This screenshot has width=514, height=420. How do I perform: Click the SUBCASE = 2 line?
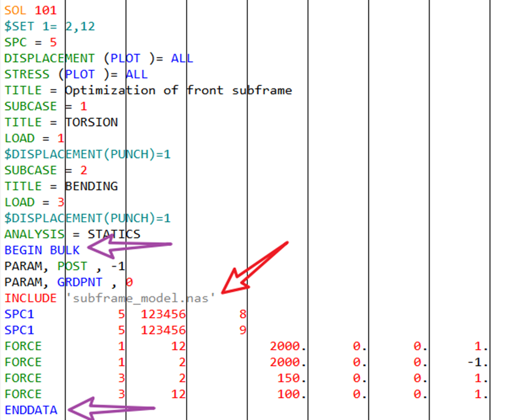point(45,170)
